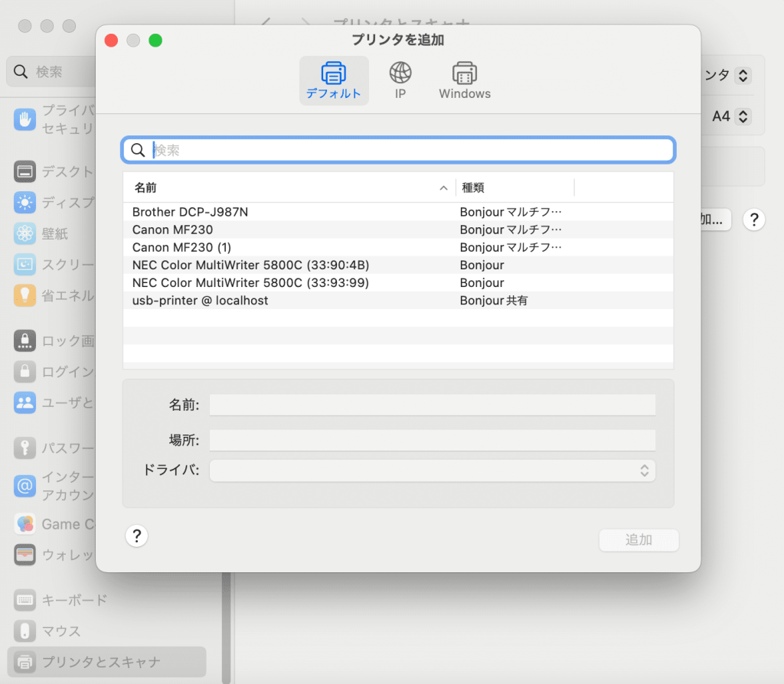Viewport: 784px width, 684px height.
Task: Sort printer list by 名前 column
Action: click(x=290, y=188)
